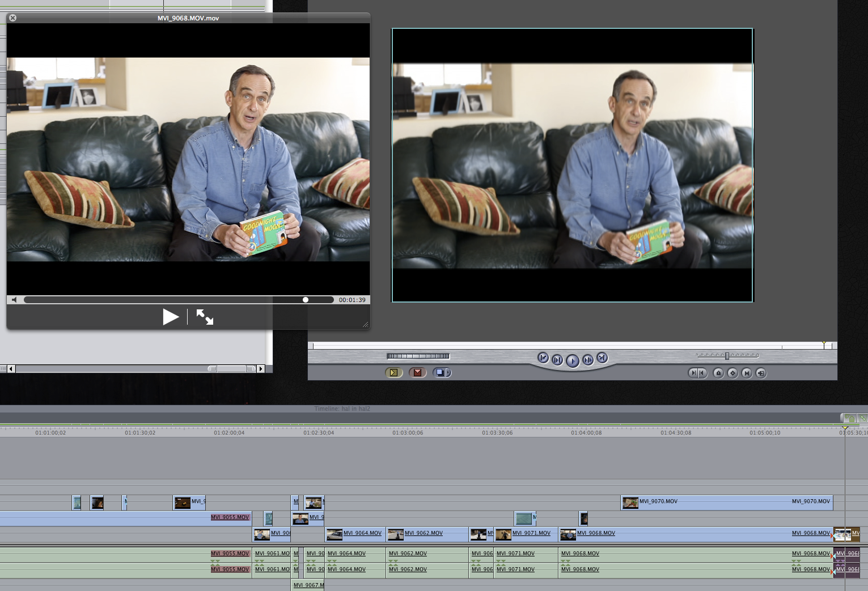
Task: Click the Canvas shuttle control slider
Action: [727, 356]
